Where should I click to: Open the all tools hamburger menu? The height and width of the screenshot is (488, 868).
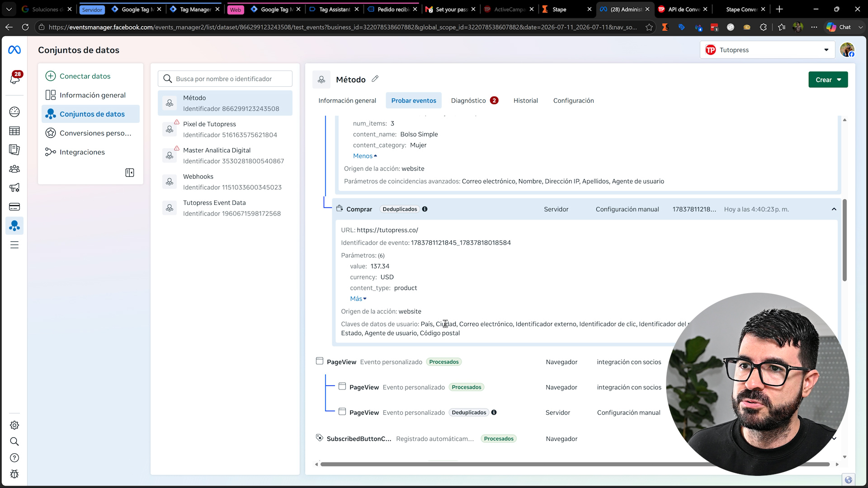tap(14, 245)
